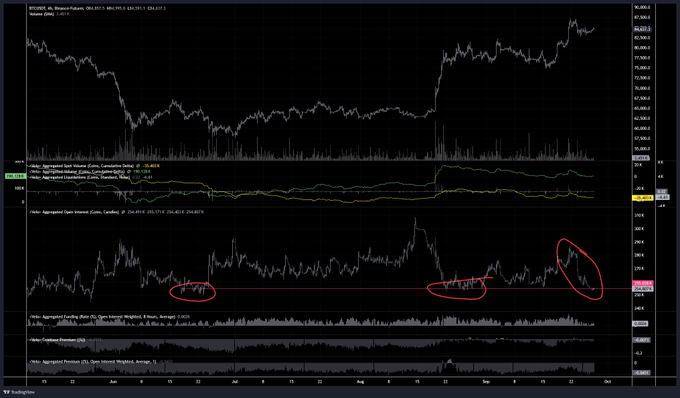Viewport: 680px width, 398px height.
Task: Click the null-value icon beside Aggregated Open Interest
Action: click(123, 212)
